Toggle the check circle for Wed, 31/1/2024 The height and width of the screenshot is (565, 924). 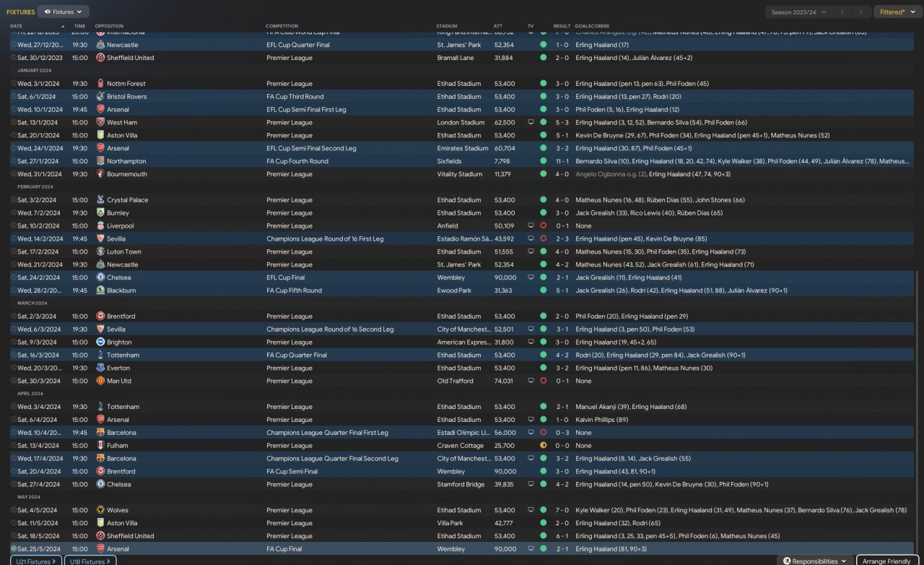(13, 174)
